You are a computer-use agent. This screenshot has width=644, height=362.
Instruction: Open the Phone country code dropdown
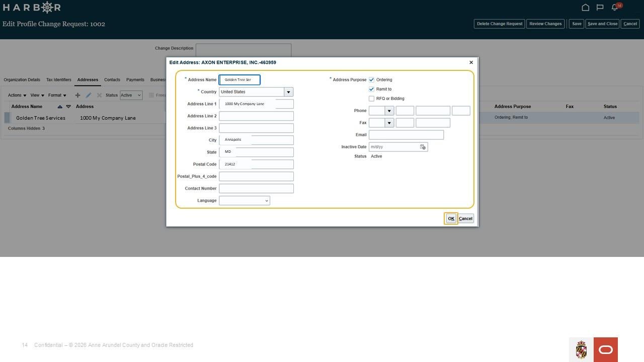pos(389,111)
